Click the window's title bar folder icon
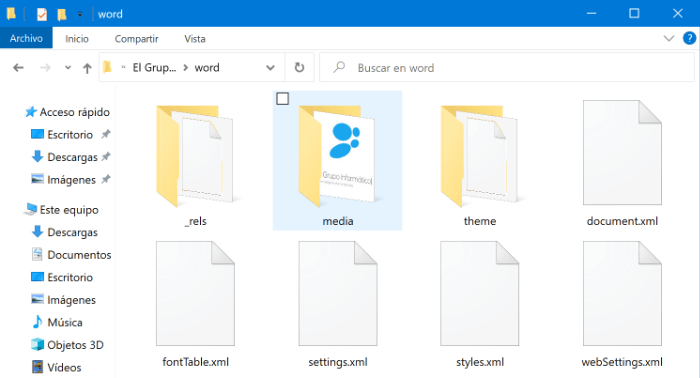Image resolution: width=700 pixels, height=378 pixels. click(11, 14)
